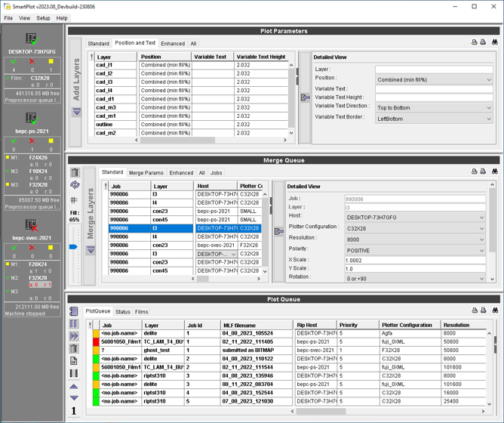Switch to Jobs tab in Merge Queue
The width and height of the screenshot is (504, 423).
point(216,173)
